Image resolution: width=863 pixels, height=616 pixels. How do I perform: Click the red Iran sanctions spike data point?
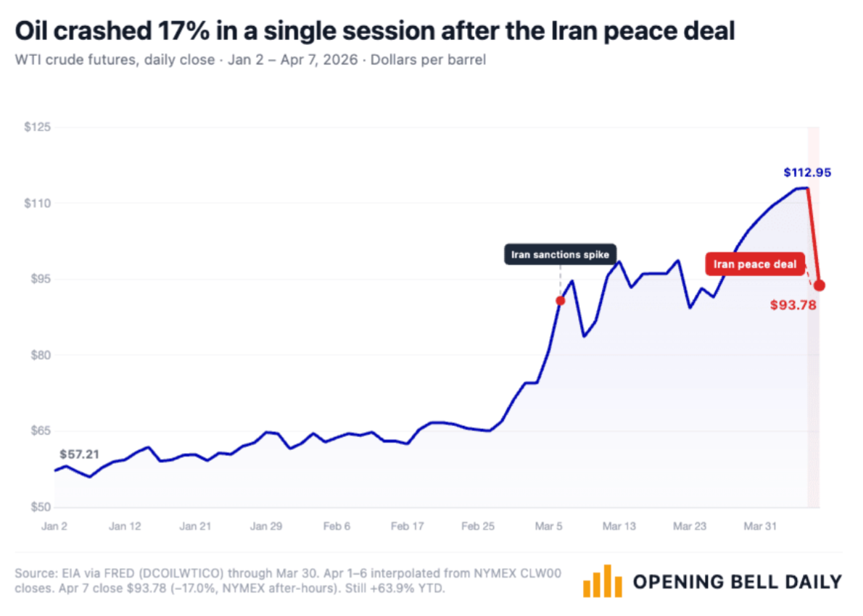click(x=560, y=300)
